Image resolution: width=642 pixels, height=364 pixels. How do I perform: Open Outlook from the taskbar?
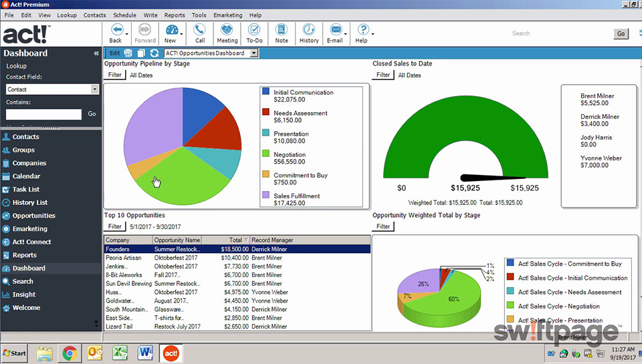pos(94,353)
